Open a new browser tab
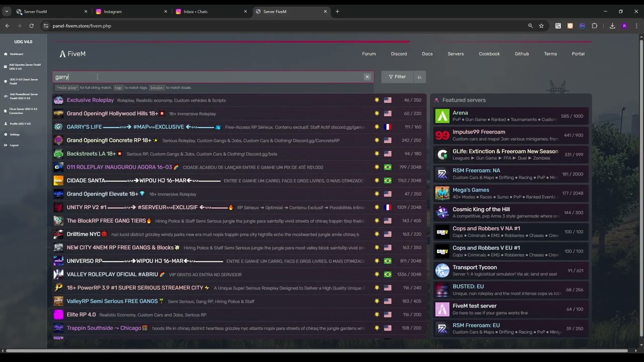The image size is (644, 362). tap(337, 12)
